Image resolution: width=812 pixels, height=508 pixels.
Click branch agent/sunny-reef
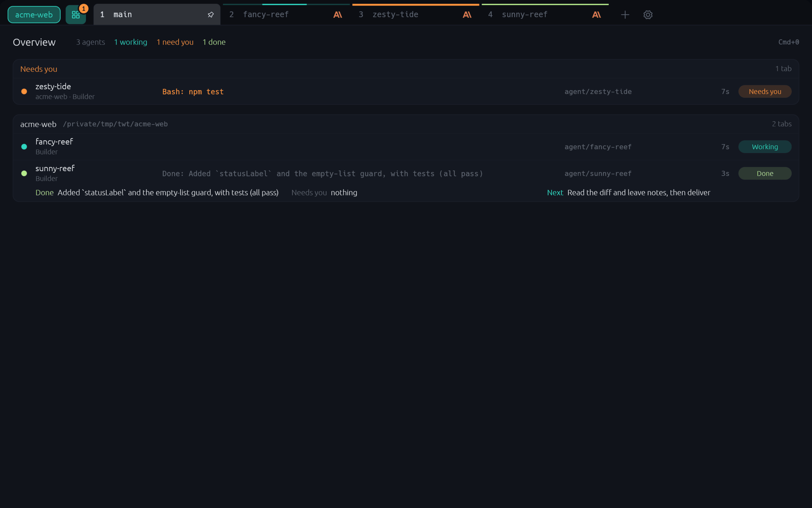[598, 173]
